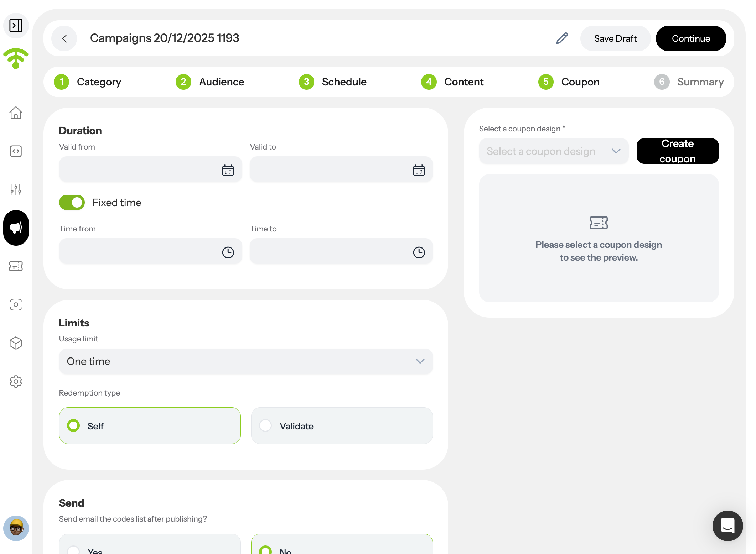This screenshot has width=756, height=554.
Task: Open the sliders controls icon in sidebar
Action: click(16, 189)
